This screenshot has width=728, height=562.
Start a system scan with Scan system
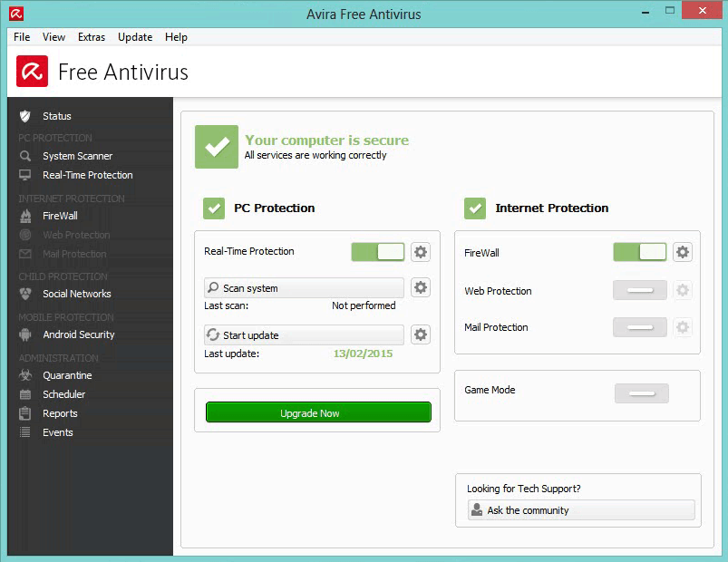click(306, 287)
